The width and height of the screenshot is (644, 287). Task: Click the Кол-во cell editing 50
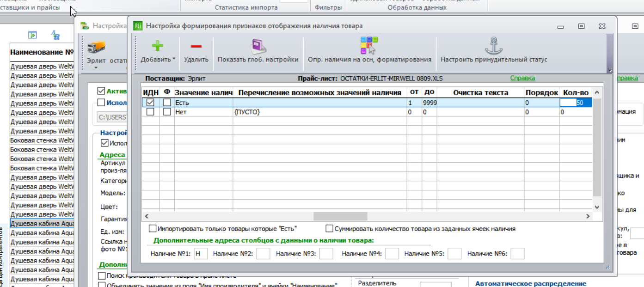point(576,103)
